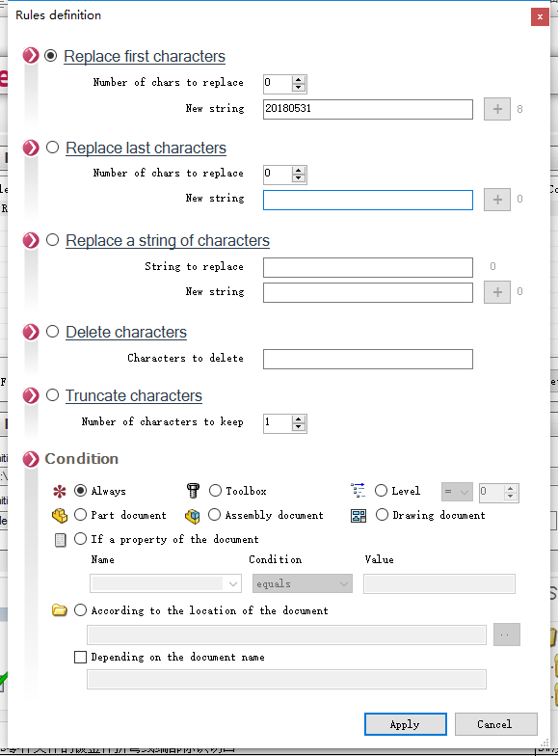Increase the number of characters to keep
Screen dimensions: 558x756
[299, 418]
